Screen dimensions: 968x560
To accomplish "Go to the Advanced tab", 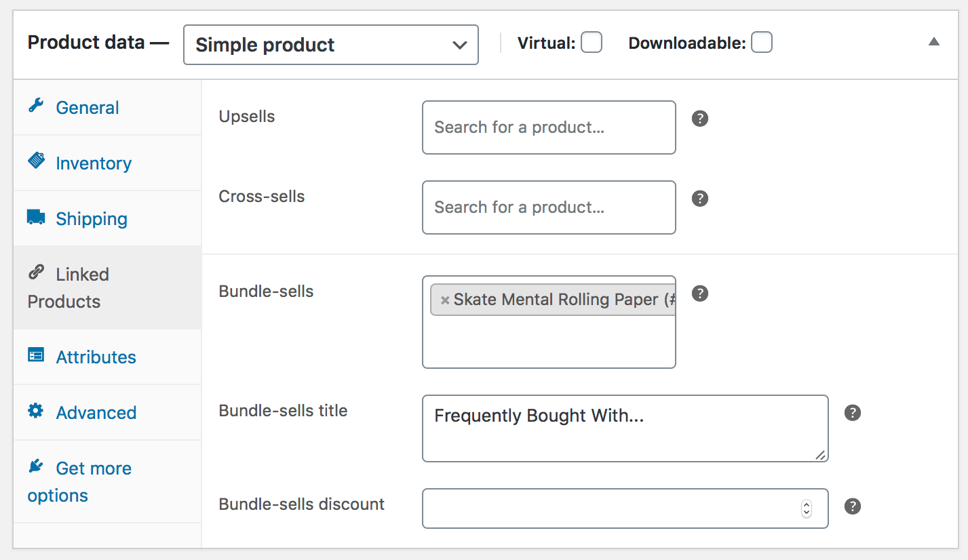I will (x=96, y=413).
